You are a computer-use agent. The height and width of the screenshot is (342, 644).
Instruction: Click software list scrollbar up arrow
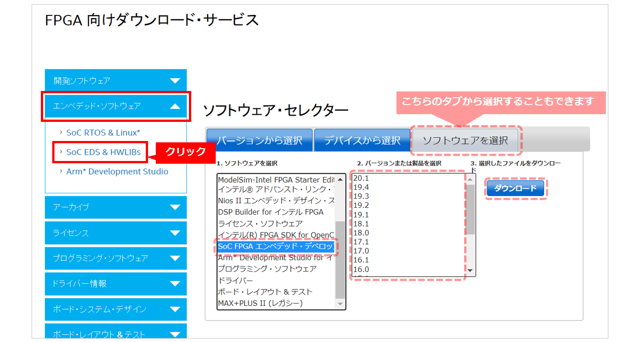(340, 180)
